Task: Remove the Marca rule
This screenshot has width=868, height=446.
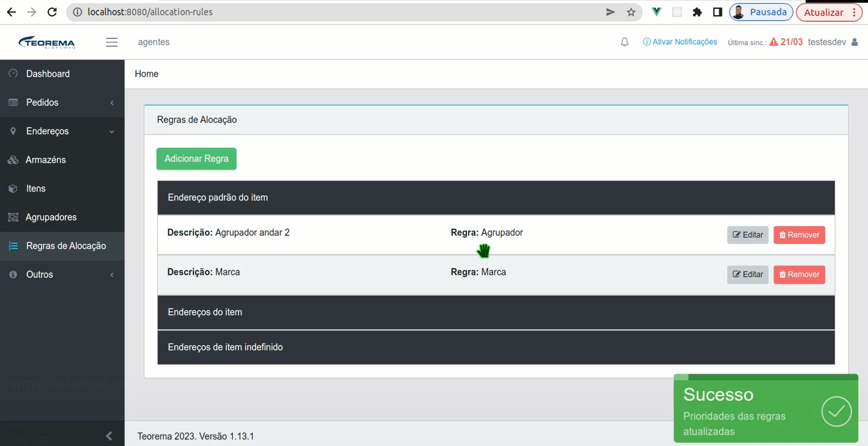Action: pos(799,275)
